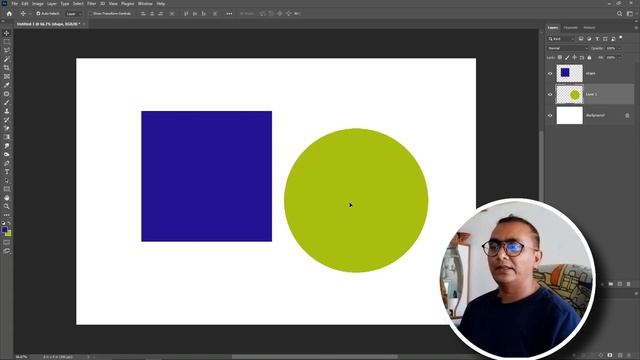This screenshot has width=640, height=360.
Task: Select the Eyedropper tool
Action: (7, 85)
